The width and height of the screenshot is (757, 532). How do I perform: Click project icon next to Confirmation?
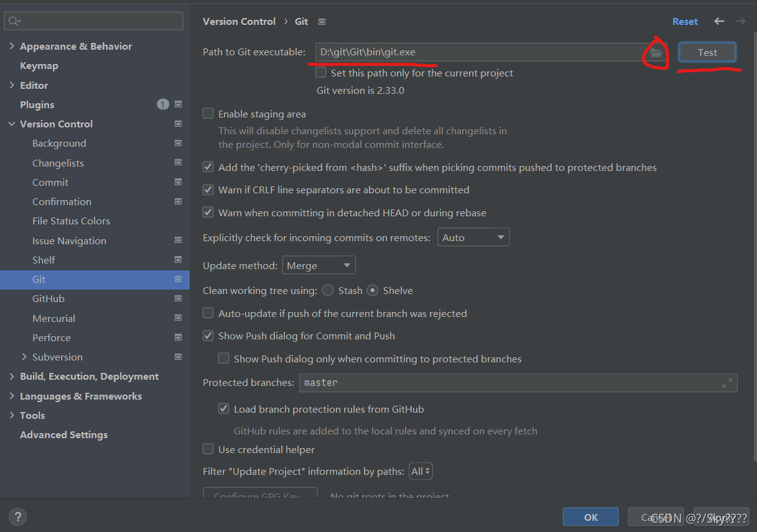click(179, 201)
